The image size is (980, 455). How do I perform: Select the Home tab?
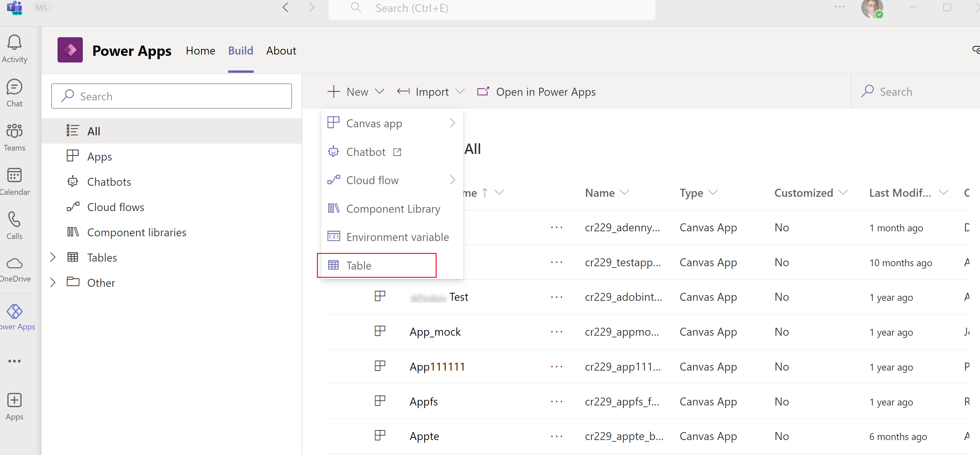[201, 51]
